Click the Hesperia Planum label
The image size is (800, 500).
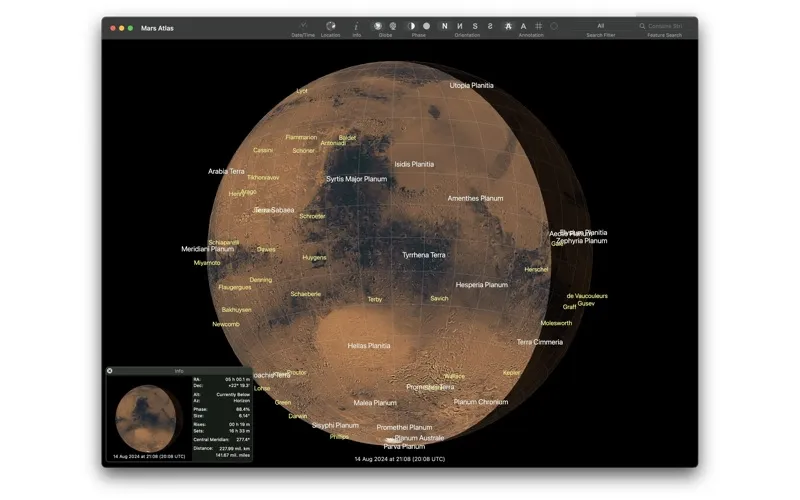(x=482, y=285)
